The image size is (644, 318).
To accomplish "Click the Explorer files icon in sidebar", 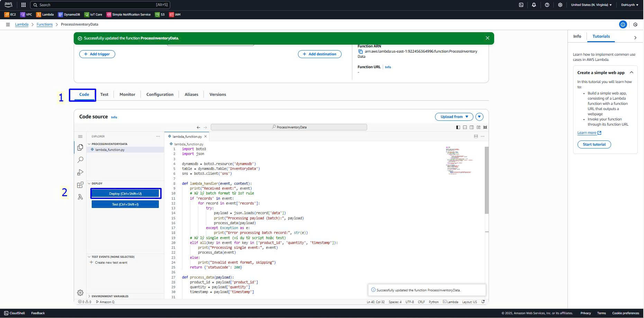I will [x=80, y=147].
